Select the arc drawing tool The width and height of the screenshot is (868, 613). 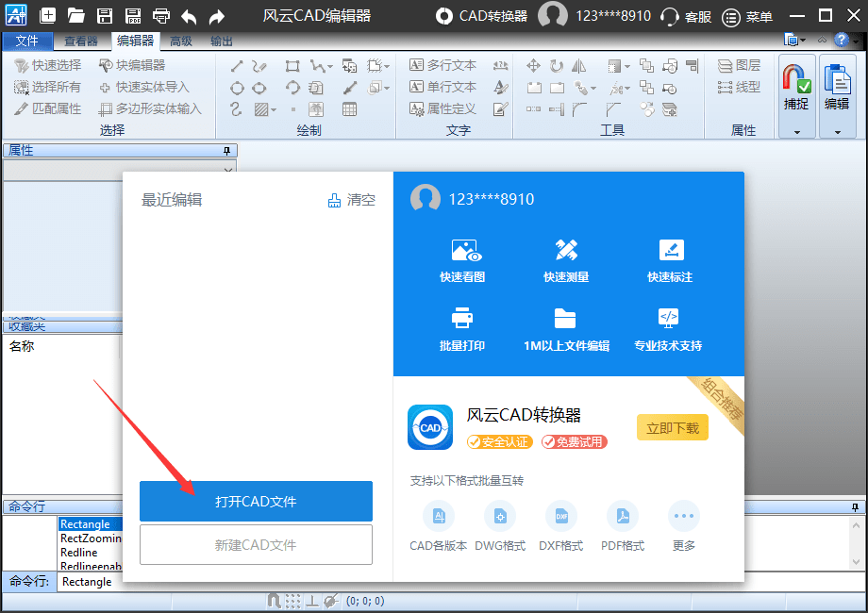pos(292,88)
